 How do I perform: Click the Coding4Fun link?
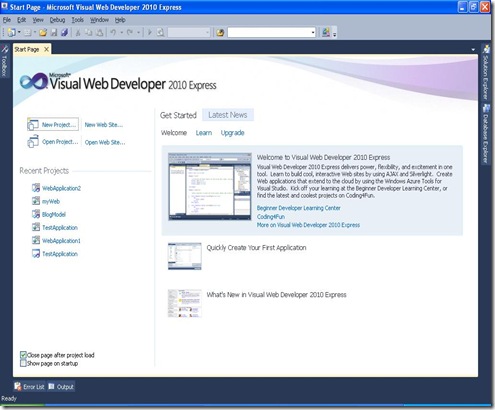tap(271, 217)
